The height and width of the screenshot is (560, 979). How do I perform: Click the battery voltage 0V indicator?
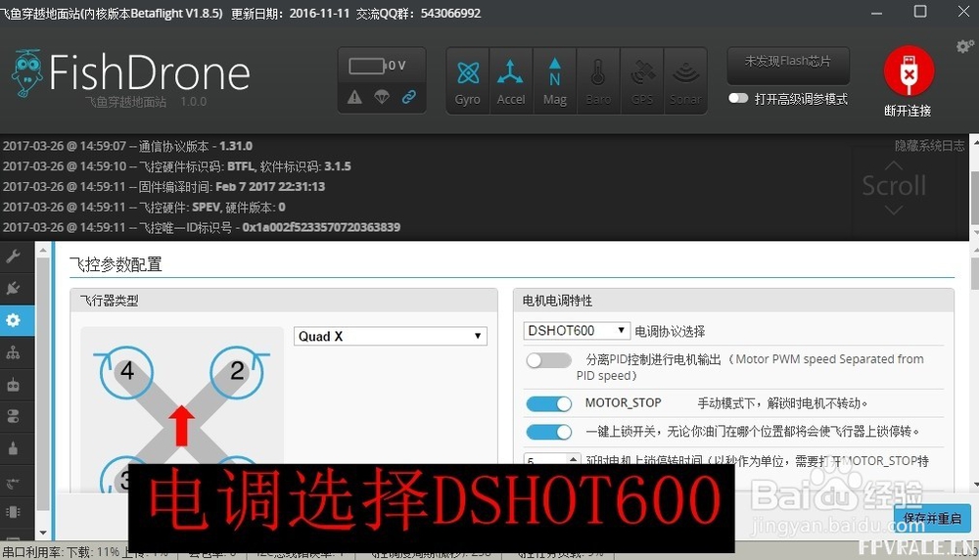click(377, 66)
